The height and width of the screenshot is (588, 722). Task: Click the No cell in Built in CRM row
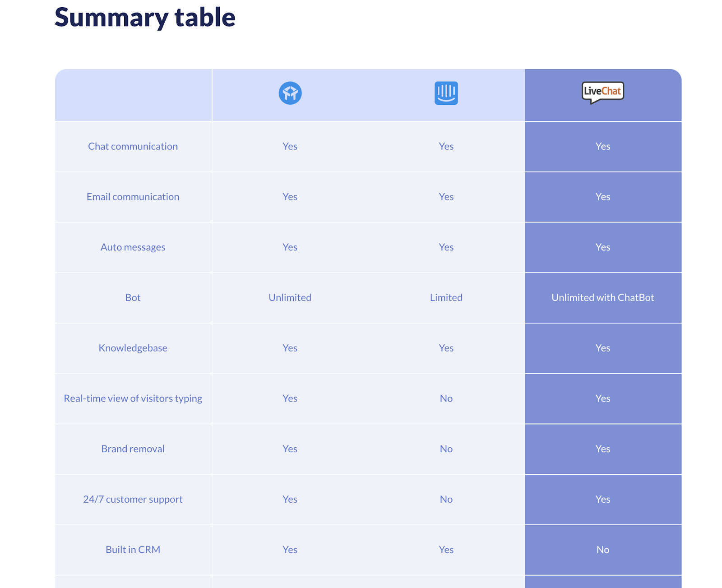coord(602,550)
